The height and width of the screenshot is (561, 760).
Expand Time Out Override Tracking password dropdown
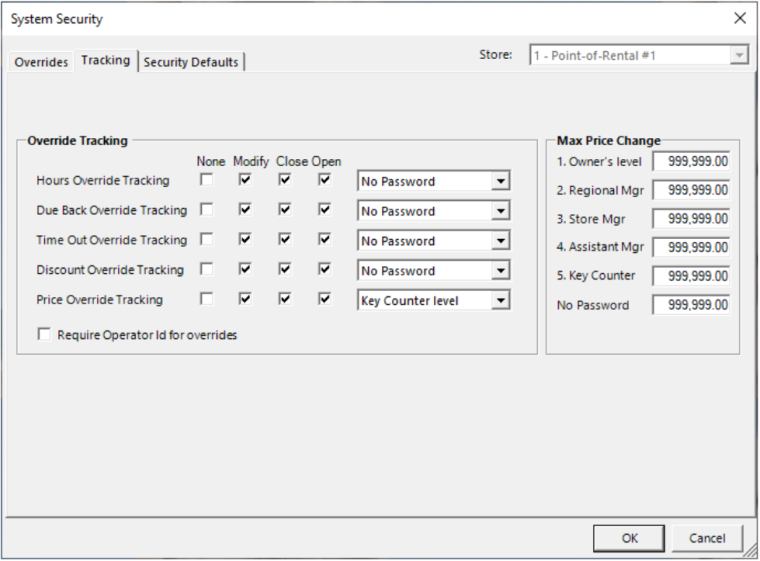coord(500,241)
